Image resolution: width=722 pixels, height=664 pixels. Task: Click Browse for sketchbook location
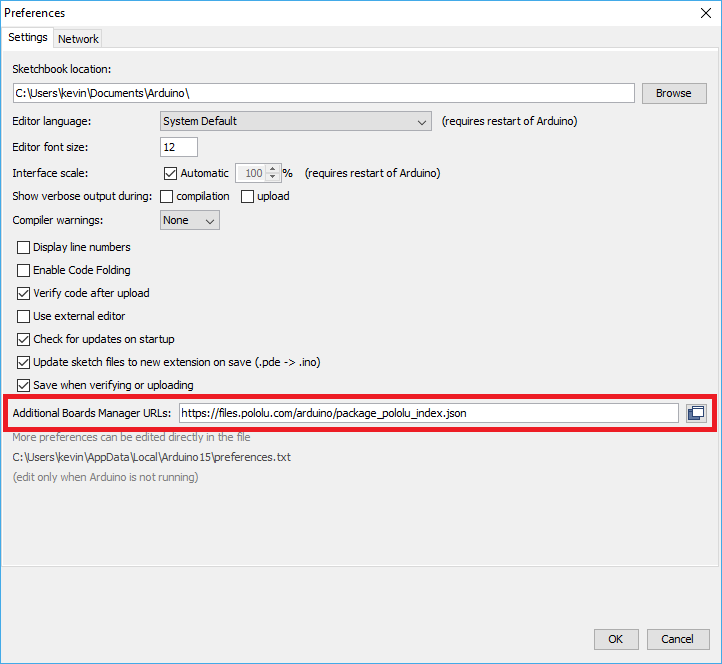tap(673, 93)
